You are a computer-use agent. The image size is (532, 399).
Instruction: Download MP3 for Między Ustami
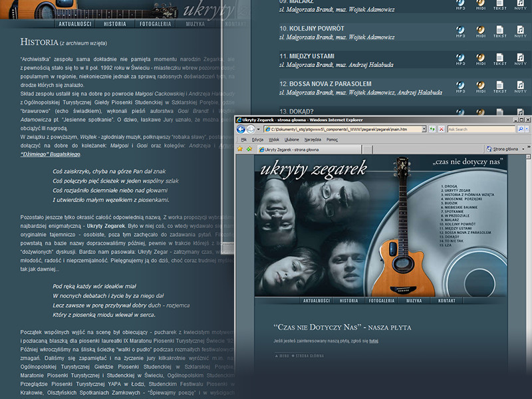pos(460,59)
